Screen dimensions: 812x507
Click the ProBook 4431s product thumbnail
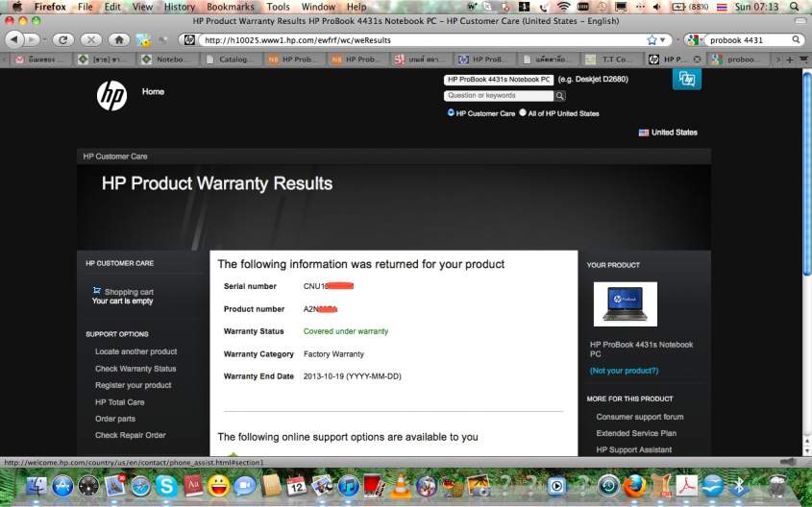tap(625, 303)
